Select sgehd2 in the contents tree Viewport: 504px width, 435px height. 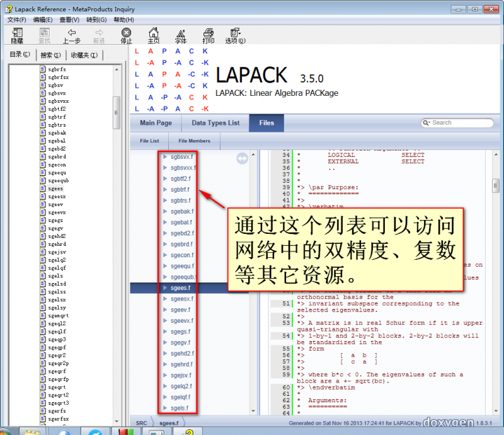click(x=57, y=236)
